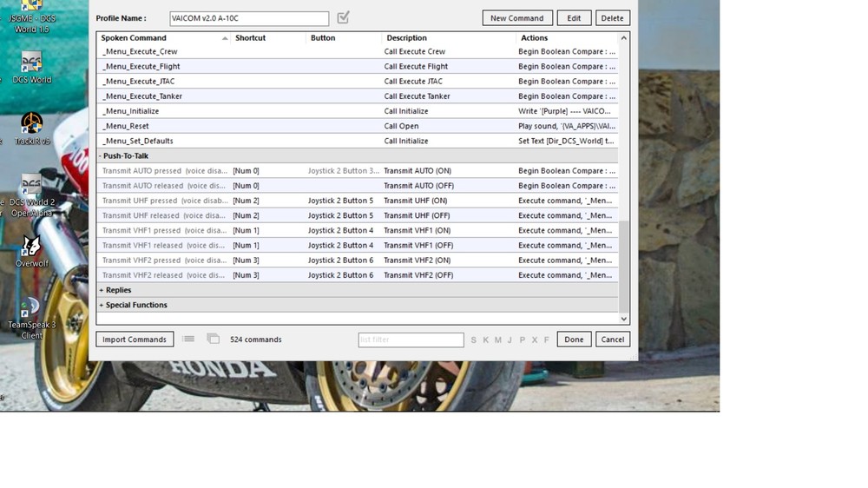The width and height of the screenshot is (868, 488).
Task: Select the Transmit VHF2 pressed row
Action: (358, 260)
